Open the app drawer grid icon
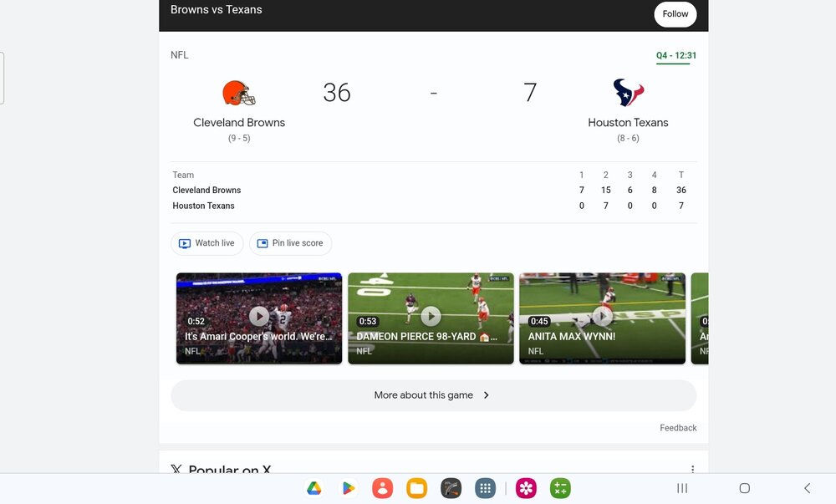Viewport: 836px width, 504px height. [485, 488]
